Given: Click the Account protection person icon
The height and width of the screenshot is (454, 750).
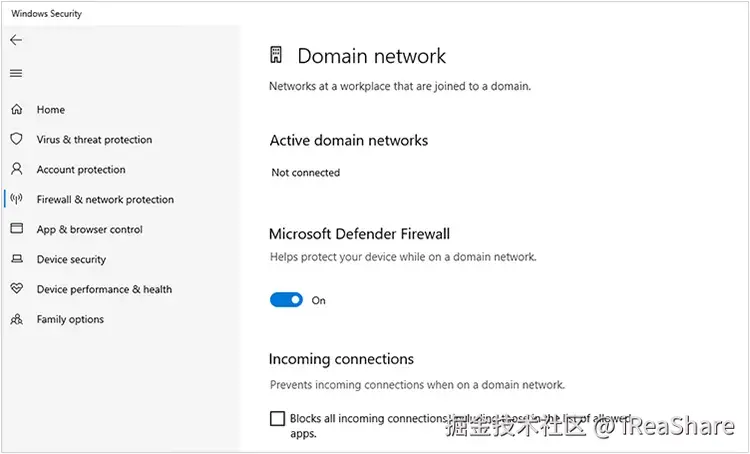Looking at the screenshot, I should 16,170.
